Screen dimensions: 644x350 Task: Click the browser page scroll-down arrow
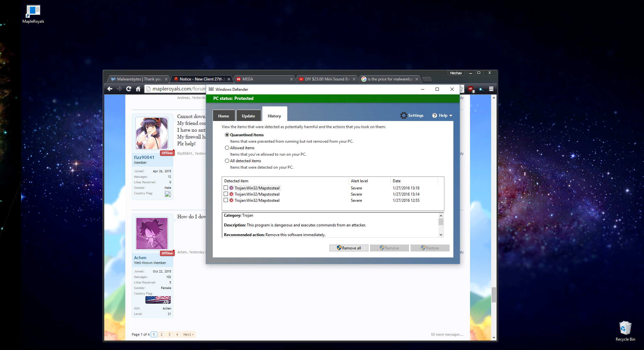tap(494, 338)
